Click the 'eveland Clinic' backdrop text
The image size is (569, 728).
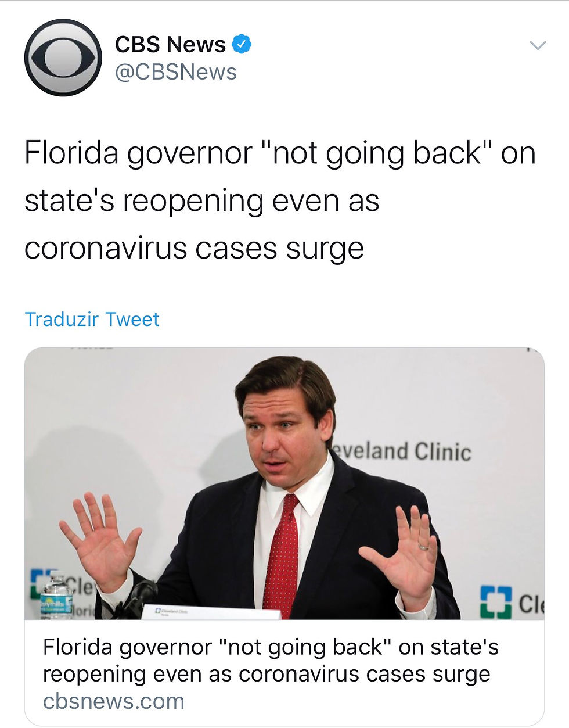[401, 451]
